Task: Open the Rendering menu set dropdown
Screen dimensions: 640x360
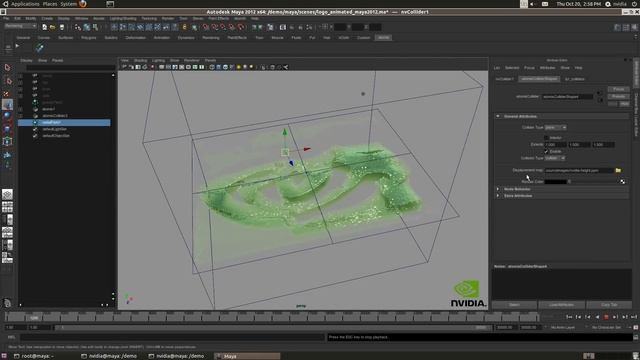Action: point(20,26)
